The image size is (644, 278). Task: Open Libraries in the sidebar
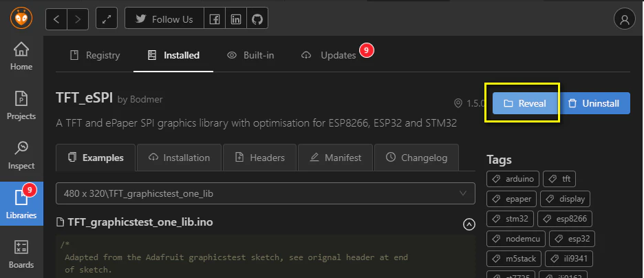tap(21, 204)
